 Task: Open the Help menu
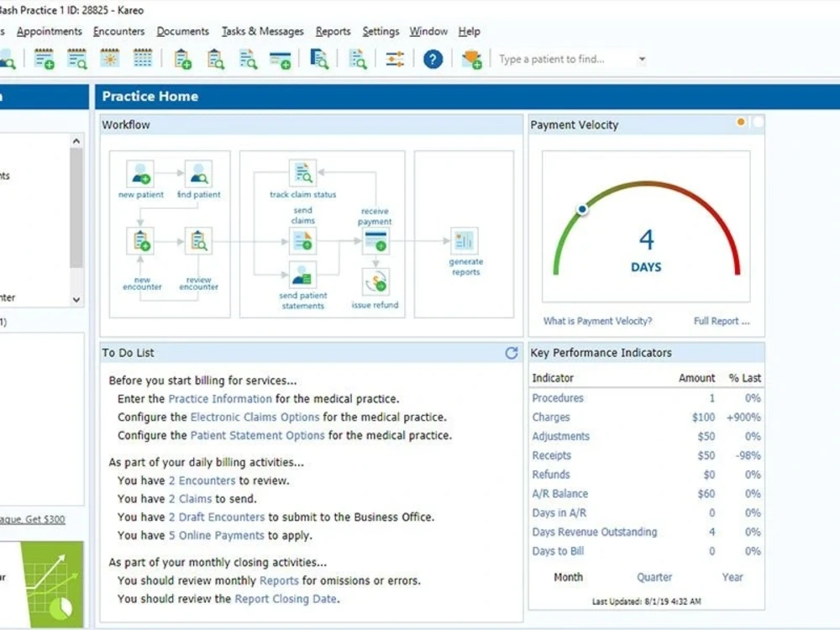(470, 32)
